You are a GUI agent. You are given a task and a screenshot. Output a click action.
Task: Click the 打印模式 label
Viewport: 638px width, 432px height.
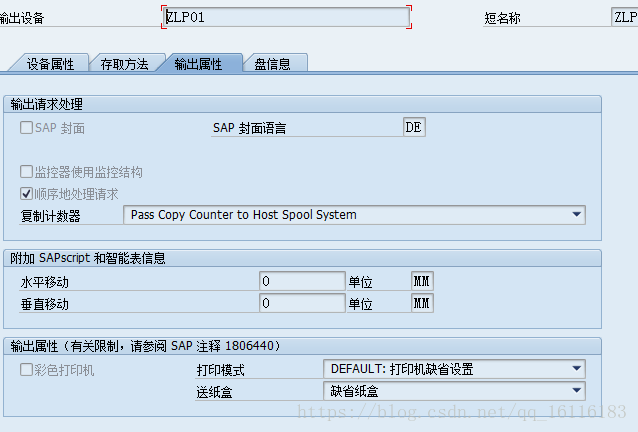[x=221, y=370]
